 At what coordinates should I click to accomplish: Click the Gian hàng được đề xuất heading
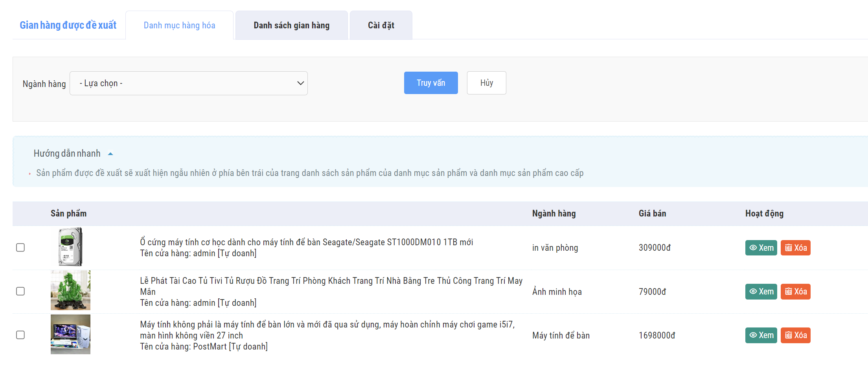68,25
